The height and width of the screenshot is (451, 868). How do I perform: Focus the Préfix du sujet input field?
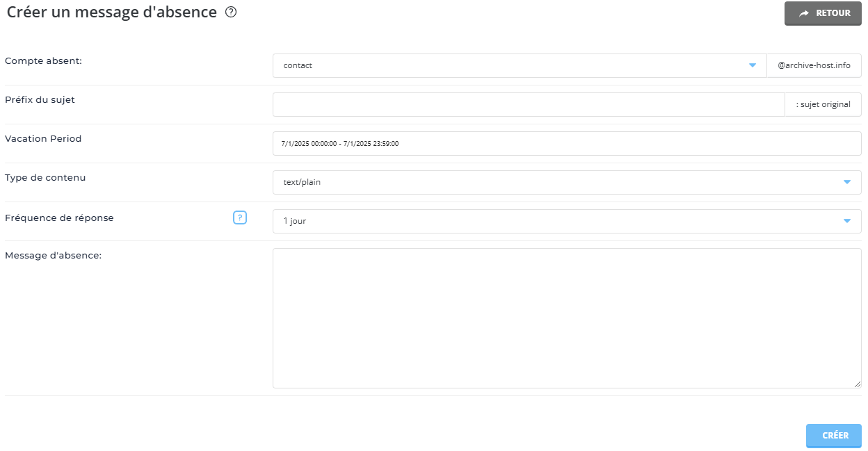click(x=529, y=105)
